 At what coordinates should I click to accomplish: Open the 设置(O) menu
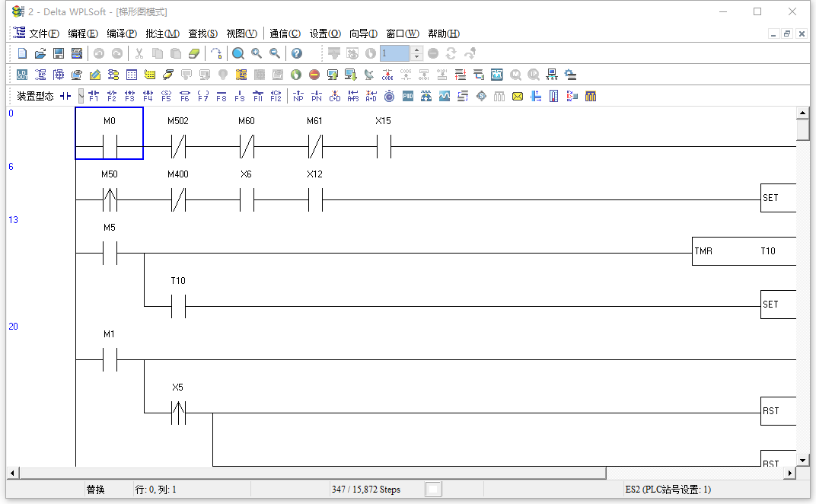(325, 33)
